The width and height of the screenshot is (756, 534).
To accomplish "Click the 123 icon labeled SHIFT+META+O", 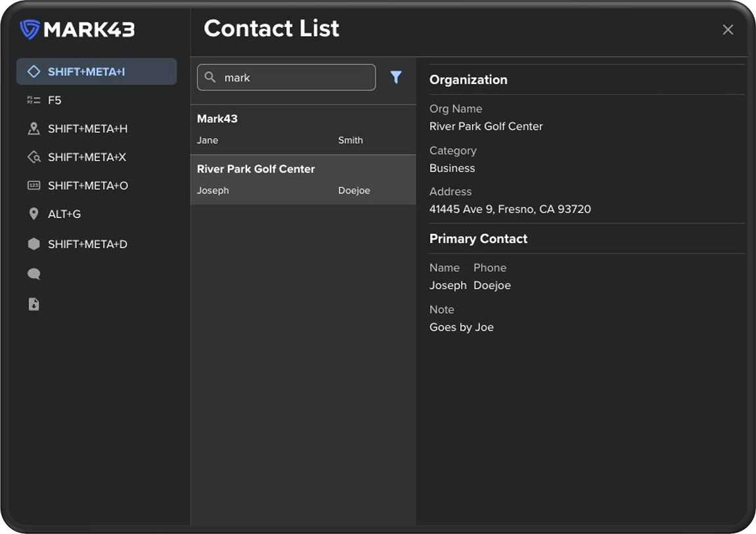I will [x=34, y=186].
